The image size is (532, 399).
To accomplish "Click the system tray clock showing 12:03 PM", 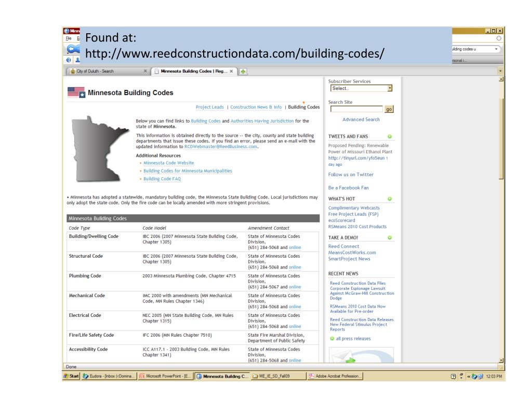I will (x=494, y=376).
